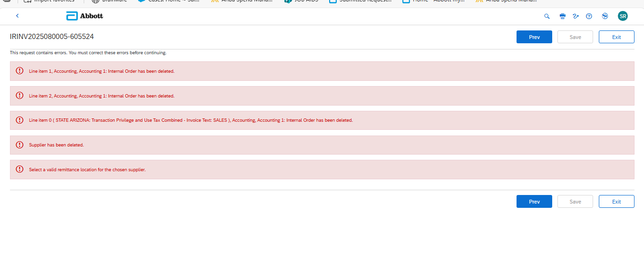This screenshot has height=263, width=644.
Task: Click the lower Exit button
Action: point(616,202)
